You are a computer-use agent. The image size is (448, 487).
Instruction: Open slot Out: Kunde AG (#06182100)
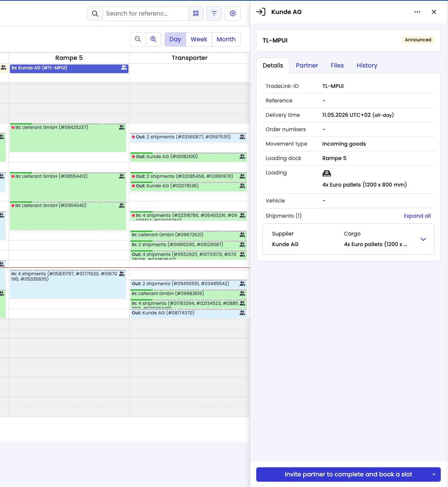pyautogui.click(x=189, y=157)
